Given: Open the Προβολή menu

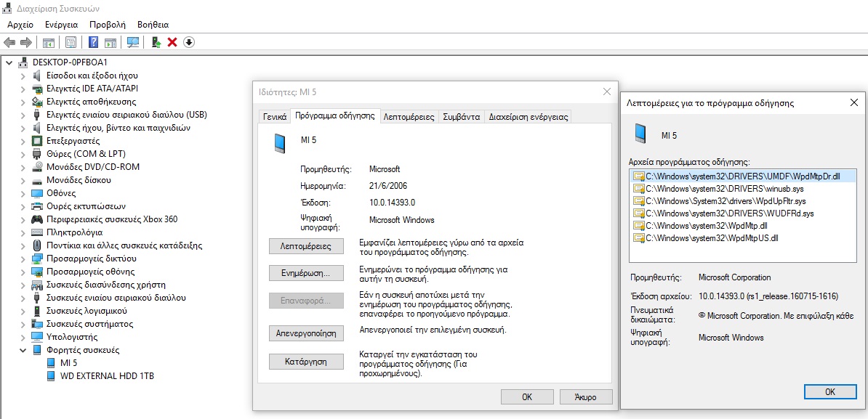Looking at the screenshot, I should tap(107, 25).
